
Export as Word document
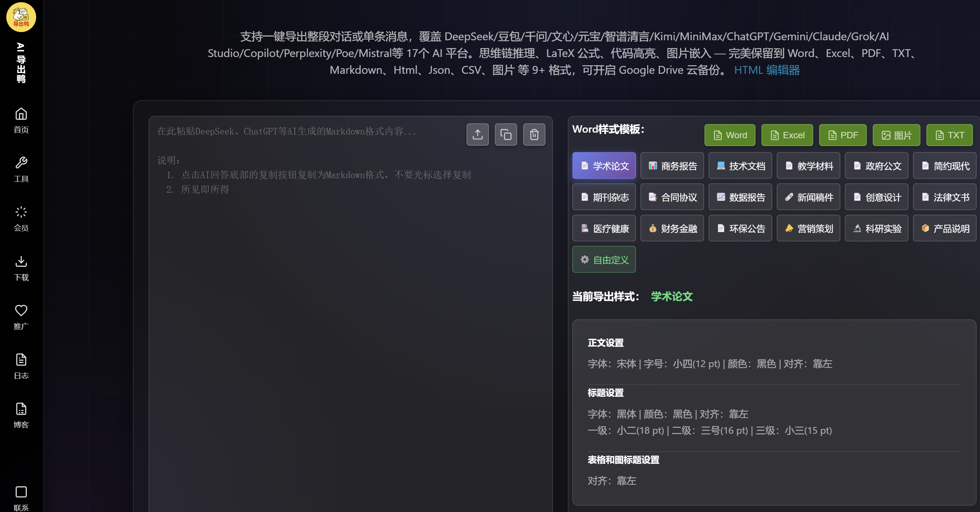730,135
